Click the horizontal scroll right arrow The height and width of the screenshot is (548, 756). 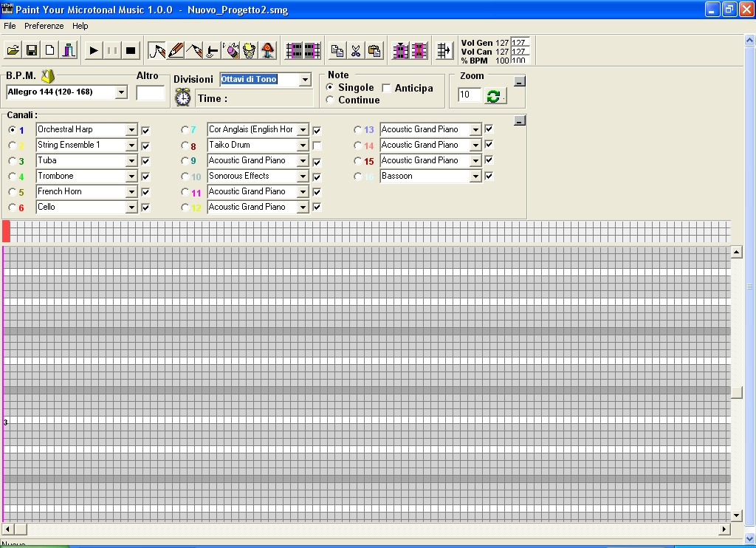(x=724, y=530)
